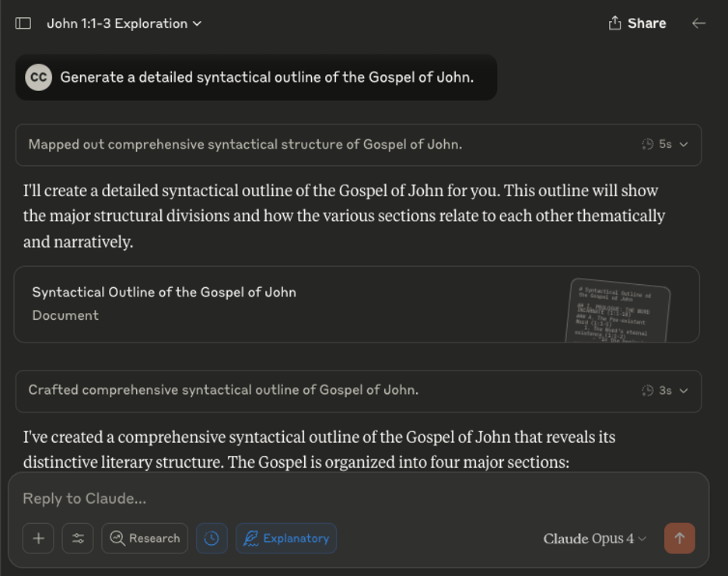Toggle extended thinking clock button

pyautogui.click(x=212, y=538)
